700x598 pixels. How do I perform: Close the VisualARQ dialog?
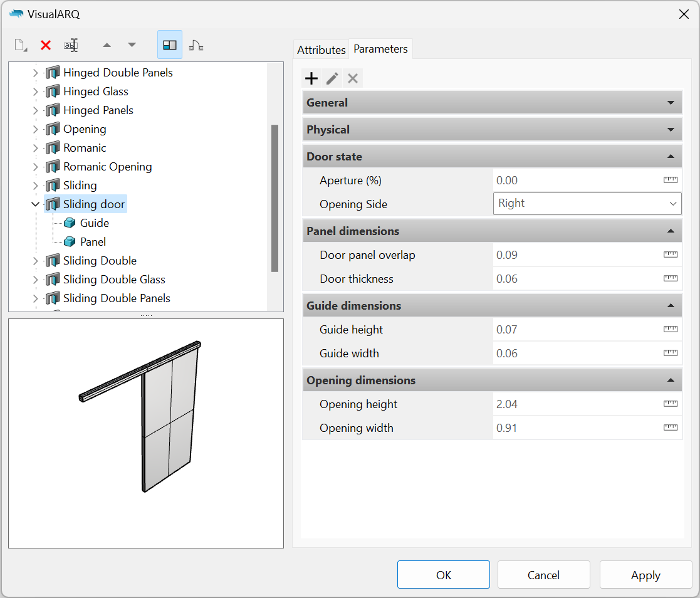(x=684, y=14)
